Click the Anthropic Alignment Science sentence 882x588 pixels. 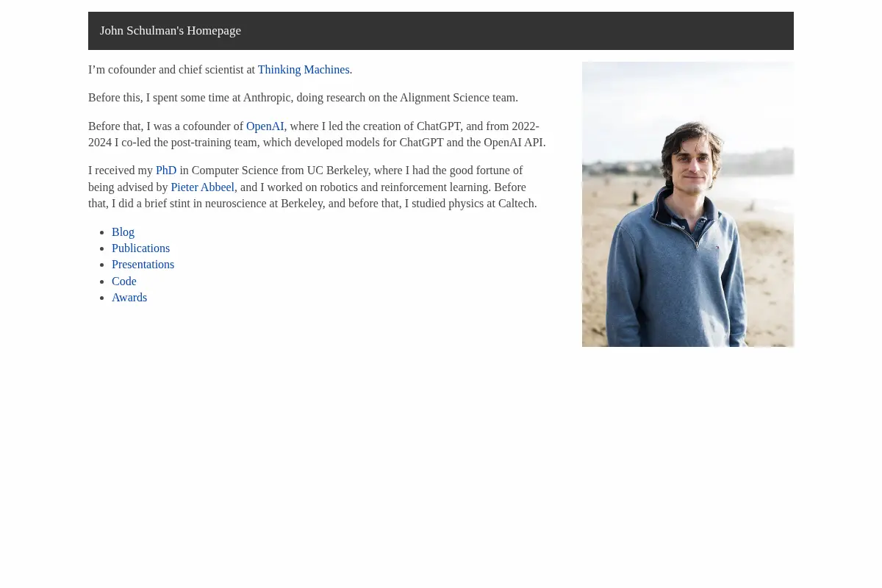[303, 98]
